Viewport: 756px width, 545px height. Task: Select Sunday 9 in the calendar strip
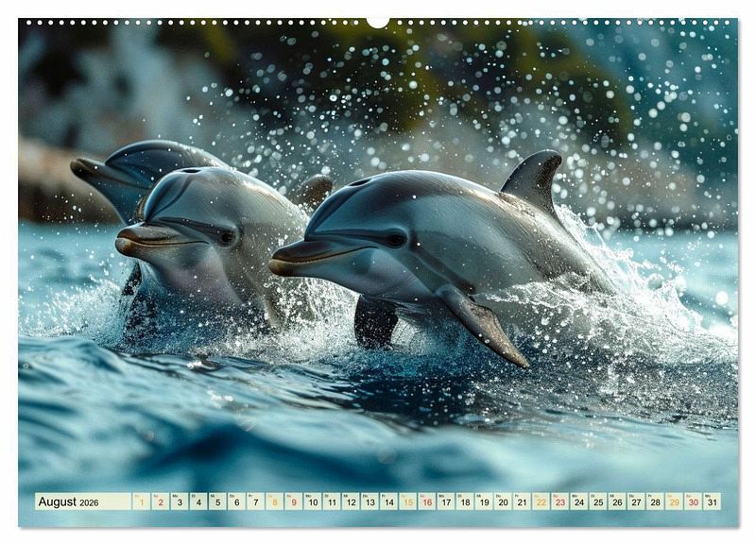pyautogui.click(x=294, y=502)
